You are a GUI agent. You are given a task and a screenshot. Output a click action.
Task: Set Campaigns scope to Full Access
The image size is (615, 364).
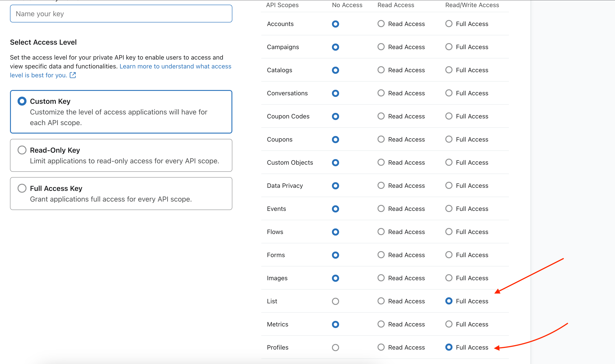coord(449,47)
